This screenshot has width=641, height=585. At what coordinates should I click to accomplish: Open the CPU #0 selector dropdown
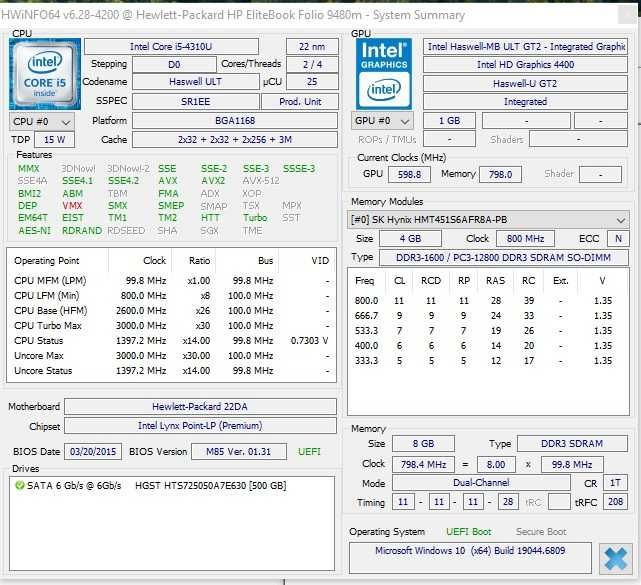tap(41, 122)
